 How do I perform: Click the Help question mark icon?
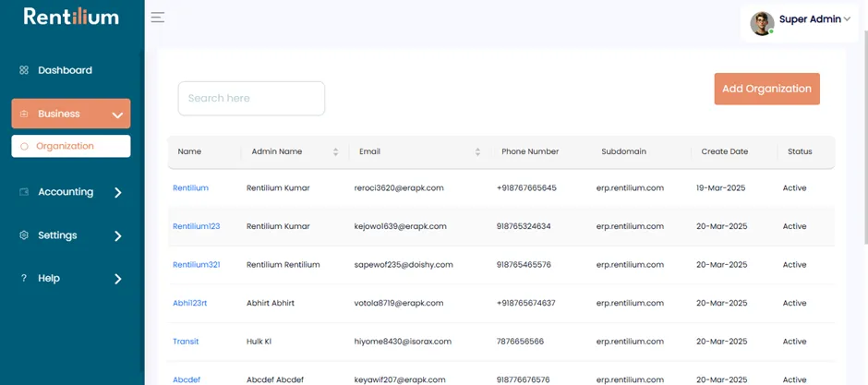24,278
